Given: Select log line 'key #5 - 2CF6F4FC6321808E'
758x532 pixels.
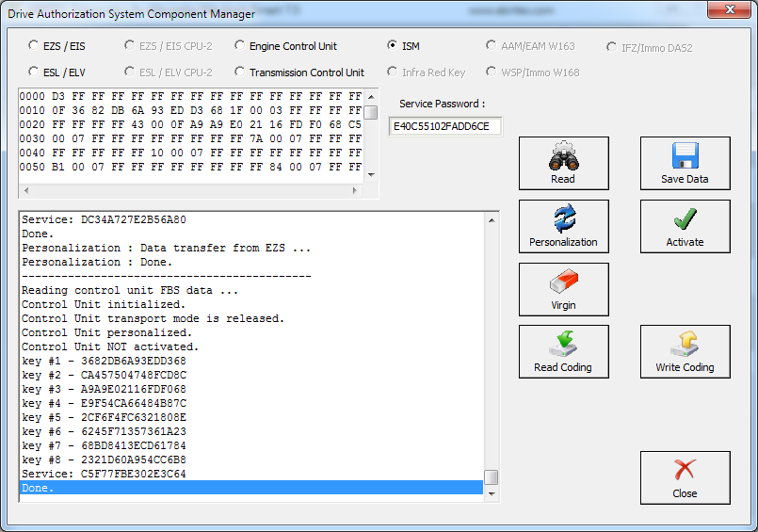Looking at the screenshot, I should click(x=251, y=417).
